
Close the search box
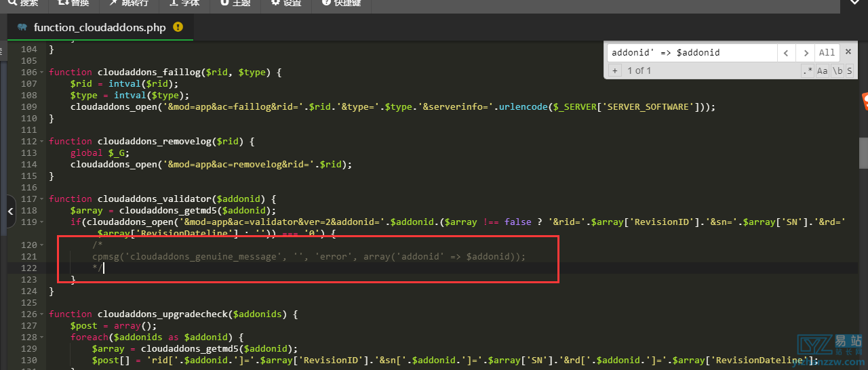[847, 53]
